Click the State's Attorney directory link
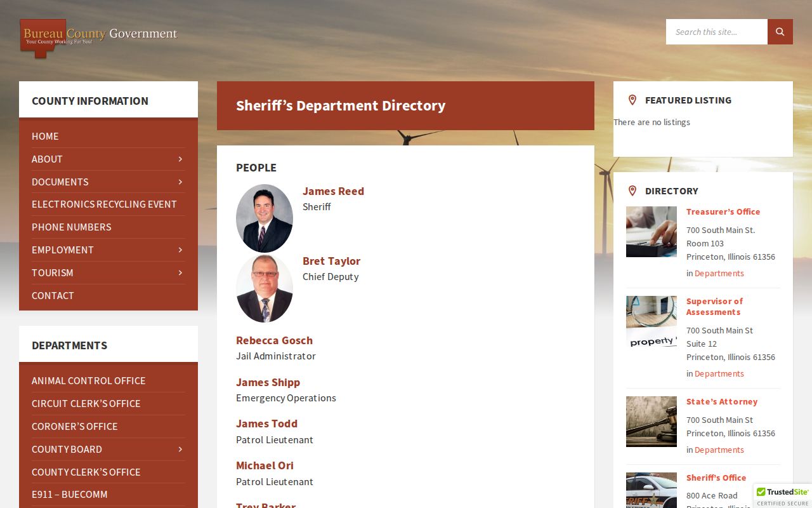Viewport: 812px width, 508px height. (722, 402)
